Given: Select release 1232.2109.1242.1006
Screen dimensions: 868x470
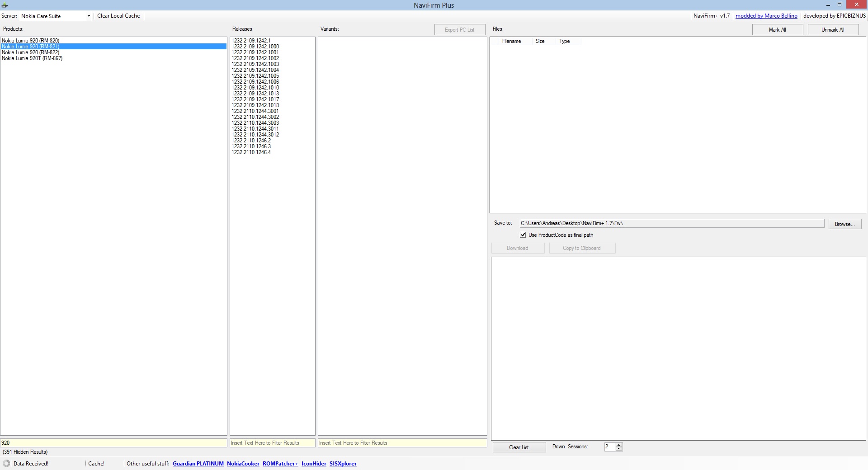Looking at the screenshot, I should click(x=273, y=82).
